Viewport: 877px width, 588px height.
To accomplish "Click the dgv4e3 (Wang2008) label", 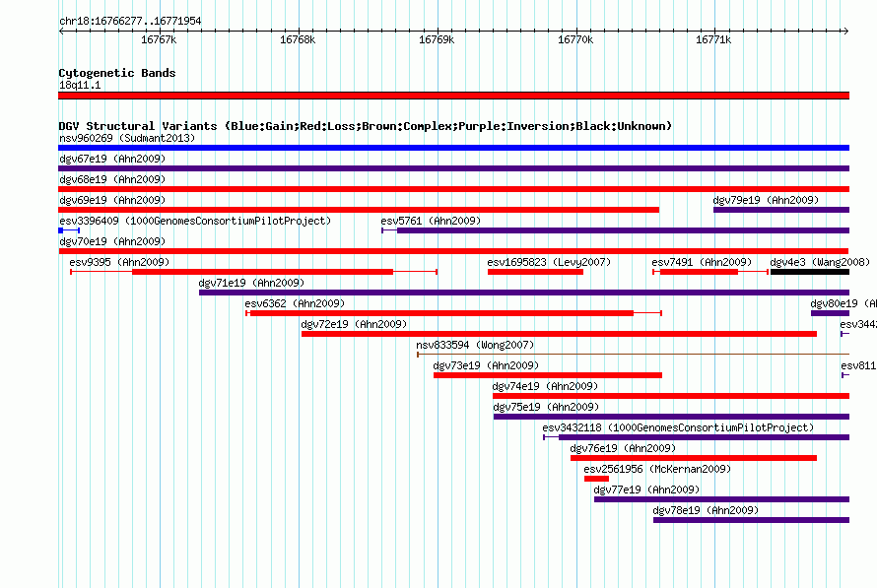I will click(820, 262).
